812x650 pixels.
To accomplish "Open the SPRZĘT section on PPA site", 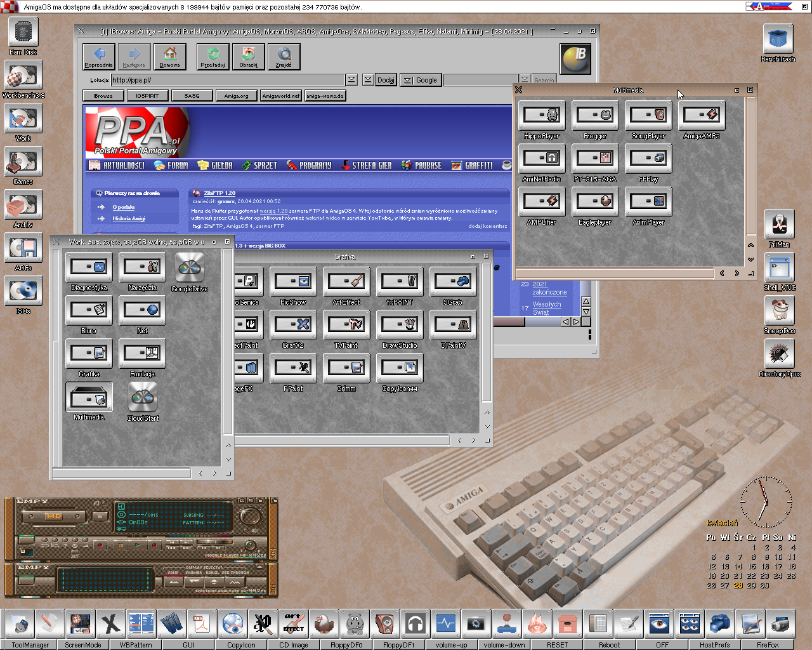I will click(259, 165).
